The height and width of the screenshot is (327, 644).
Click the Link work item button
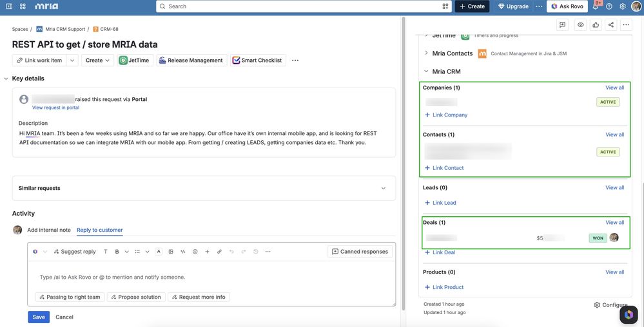click(39, 61)
